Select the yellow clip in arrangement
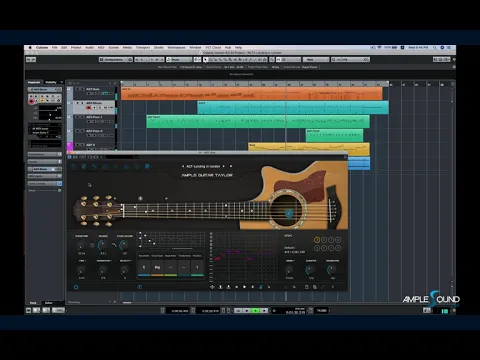 click(309, 149)
